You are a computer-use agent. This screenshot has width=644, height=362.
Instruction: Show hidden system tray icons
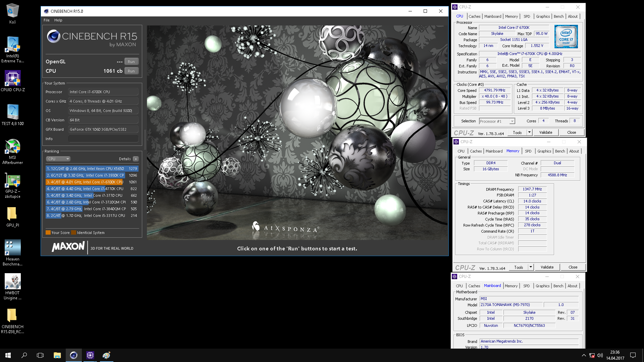click(584, 355)
